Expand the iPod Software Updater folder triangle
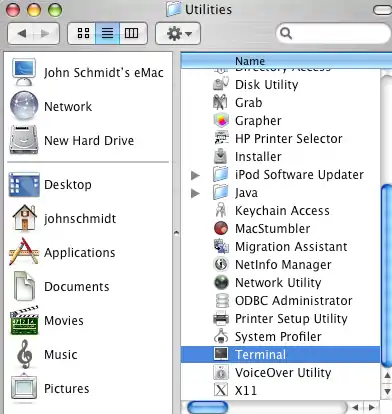 click(195, 175)
